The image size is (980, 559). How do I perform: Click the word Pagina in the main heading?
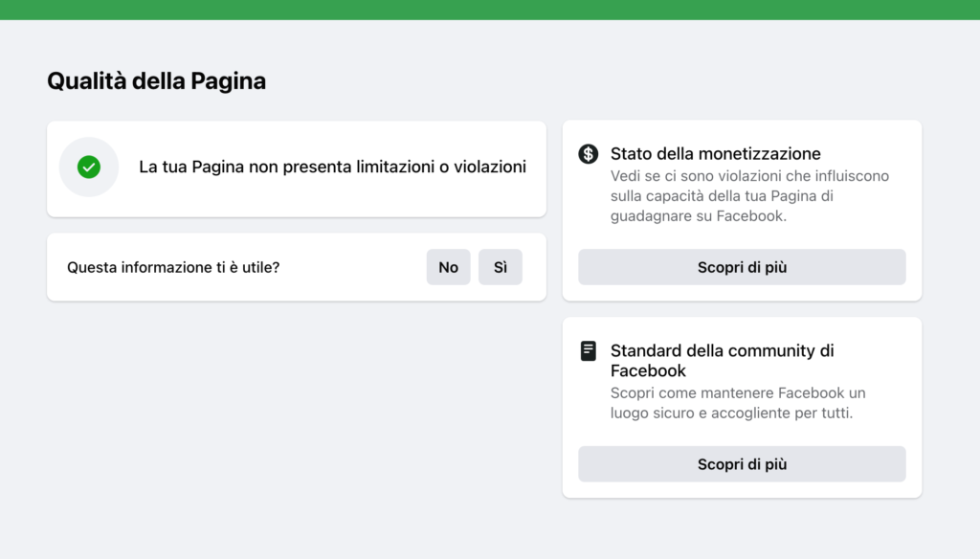228,81
